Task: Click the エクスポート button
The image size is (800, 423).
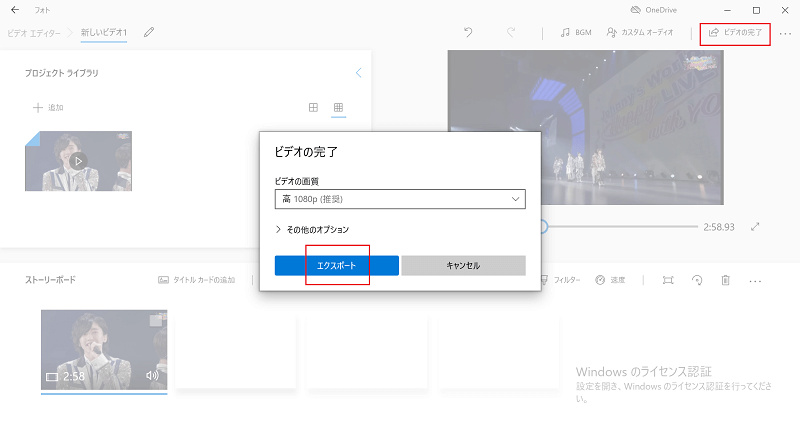Action: (337, 265)
